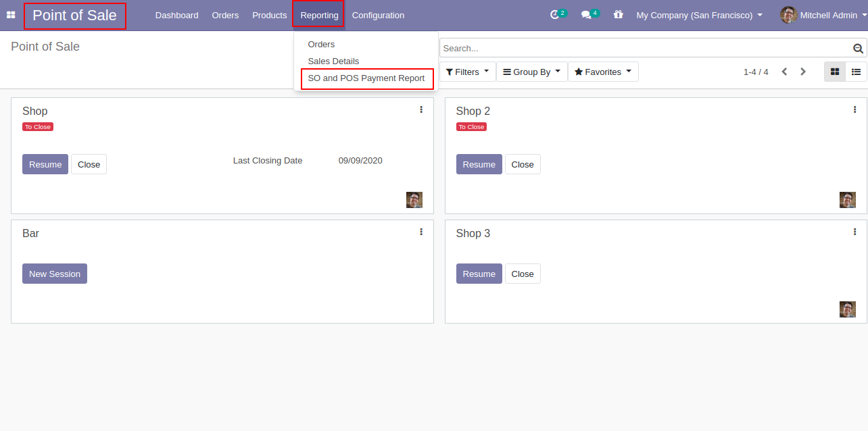Image resolution: width=868 pixels, height=431 pixels.
Task: Open the Shop card options menu
Action: coord(421,109)
